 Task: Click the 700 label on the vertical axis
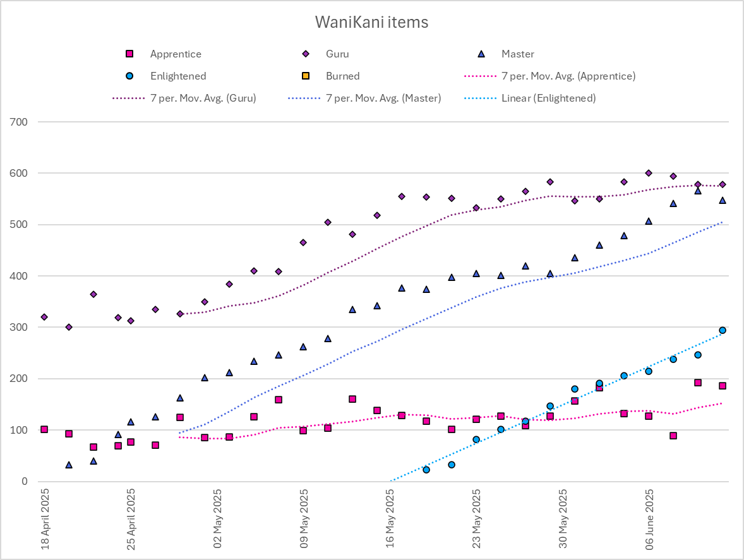pos(18,122)
